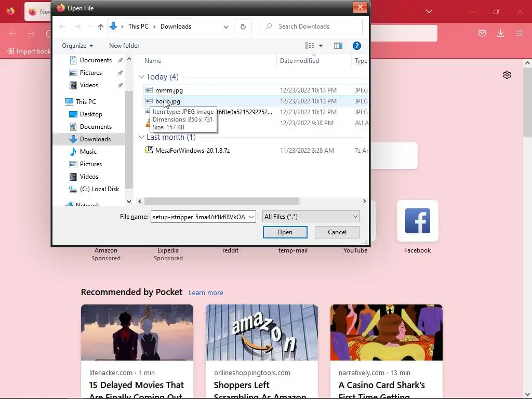
Task: Click Firefox back navigation arrow
Action: [12, 33]
